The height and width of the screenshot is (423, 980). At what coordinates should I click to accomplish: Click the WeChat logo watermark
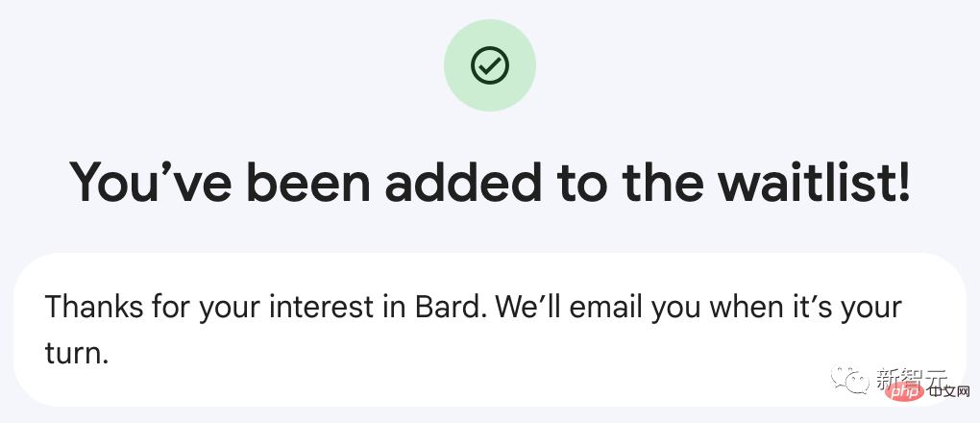(x=850, y=379)
